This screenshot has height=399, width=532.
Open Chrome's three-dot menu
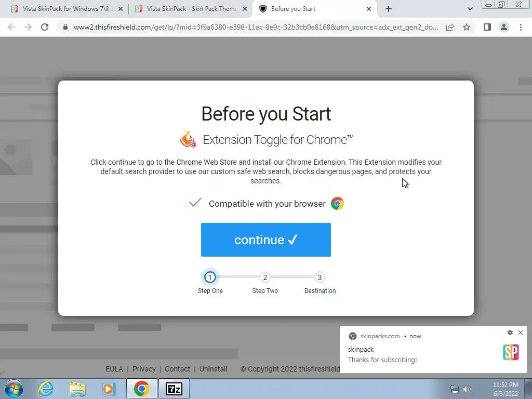pos(521,27)
